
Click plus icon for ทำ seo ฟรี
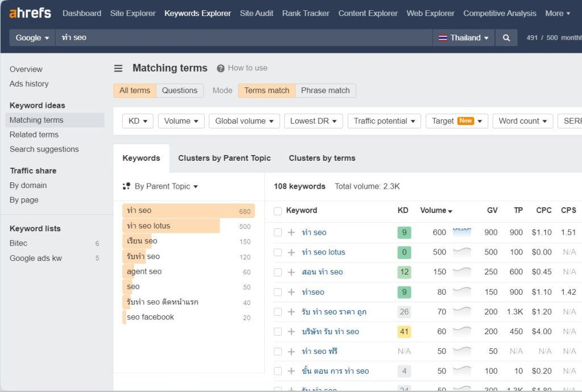point(292,351)
